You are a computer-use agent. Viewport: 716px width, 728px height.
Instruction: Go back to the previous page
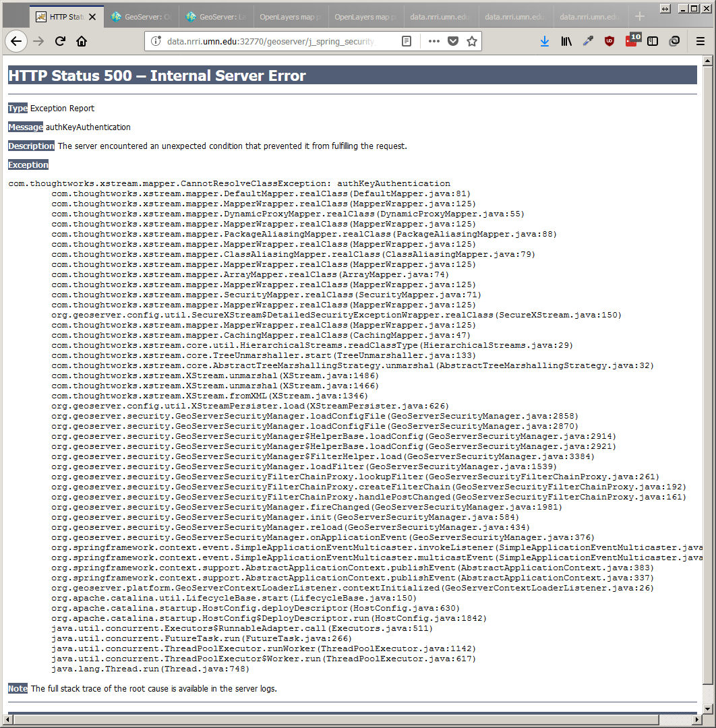(x=16, y=41)
